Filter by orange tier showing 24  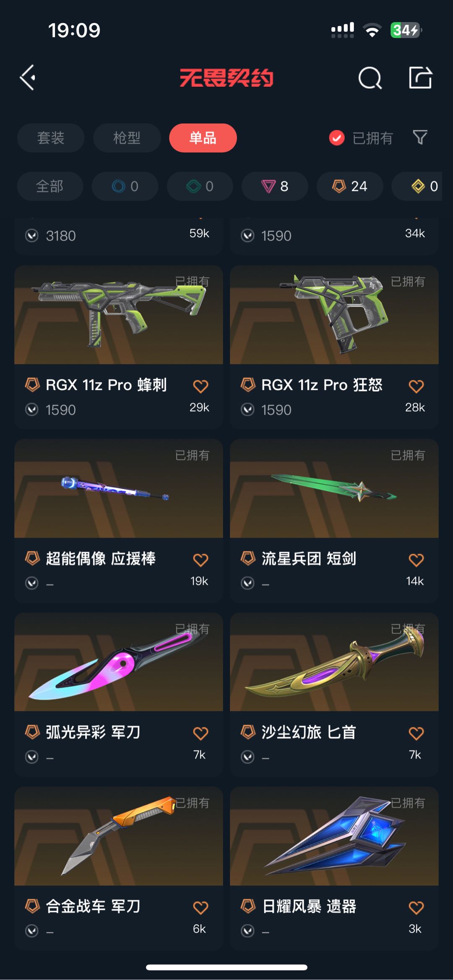[350, 186]
